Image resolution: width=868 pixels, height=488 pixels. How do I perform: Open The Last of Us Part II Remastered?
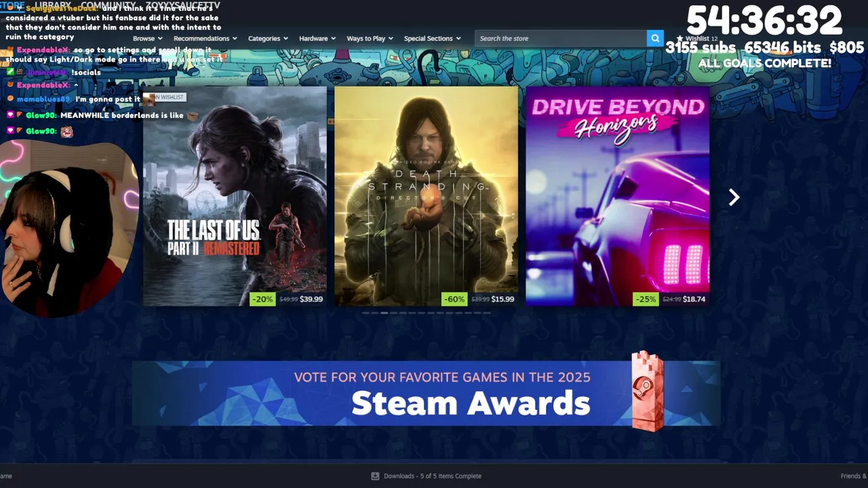coord(235,196)
